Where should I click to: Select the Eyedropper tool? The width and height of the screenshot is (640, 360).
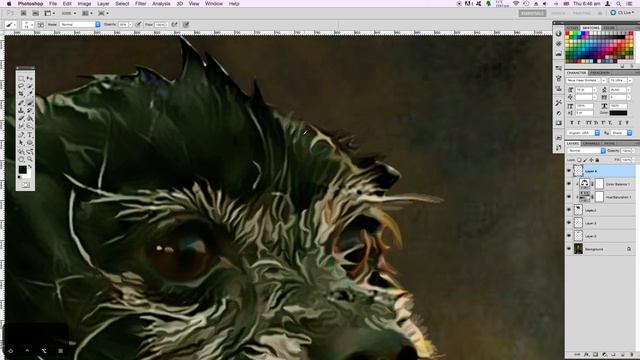pos(30,94)
